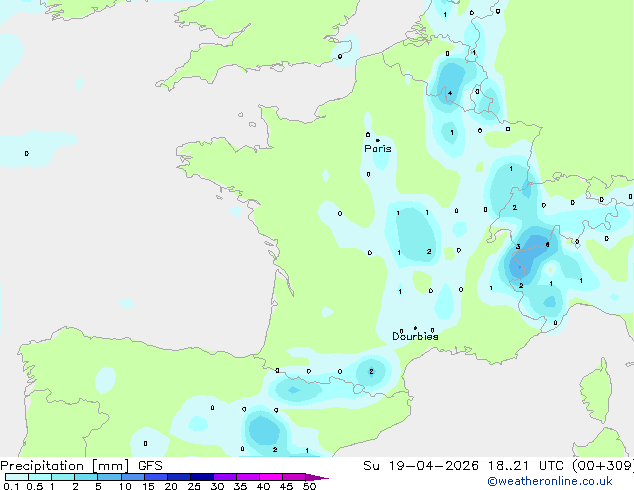Click legend scale label '0.1'

pos(11,486)
